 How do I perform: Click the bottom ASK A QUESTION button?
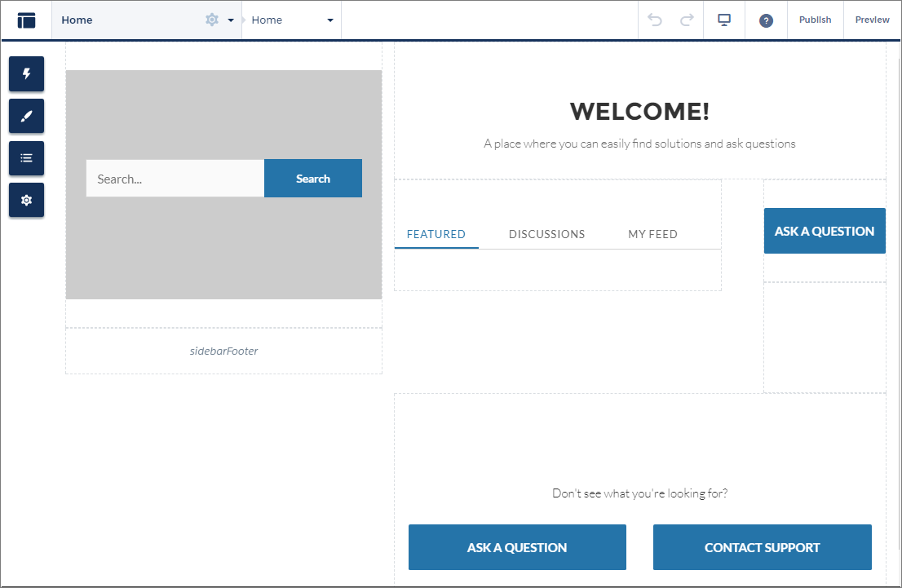[517, 547]
